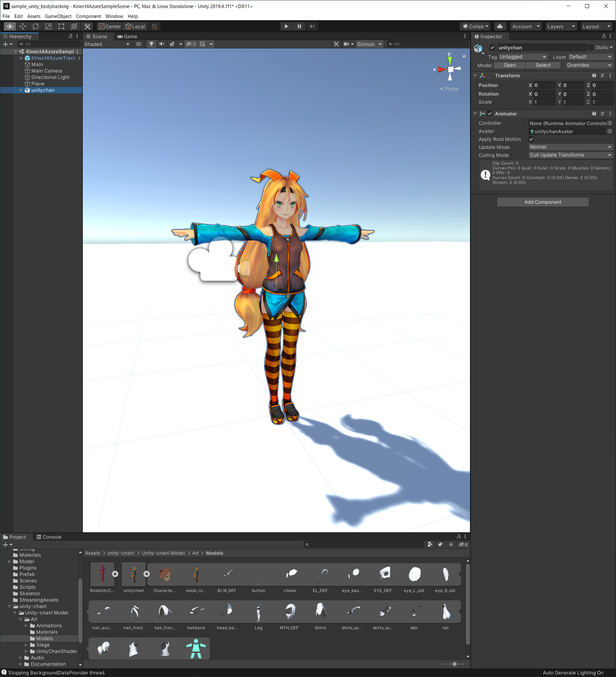
Task: Switch to the Game tab
Action: 127,36
